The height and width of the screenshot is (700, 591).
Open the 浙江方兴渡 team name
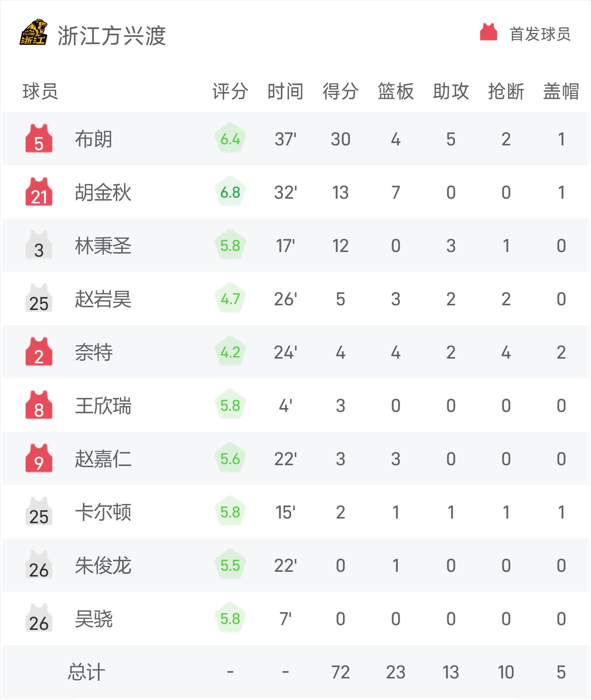[x=112, y=36]
